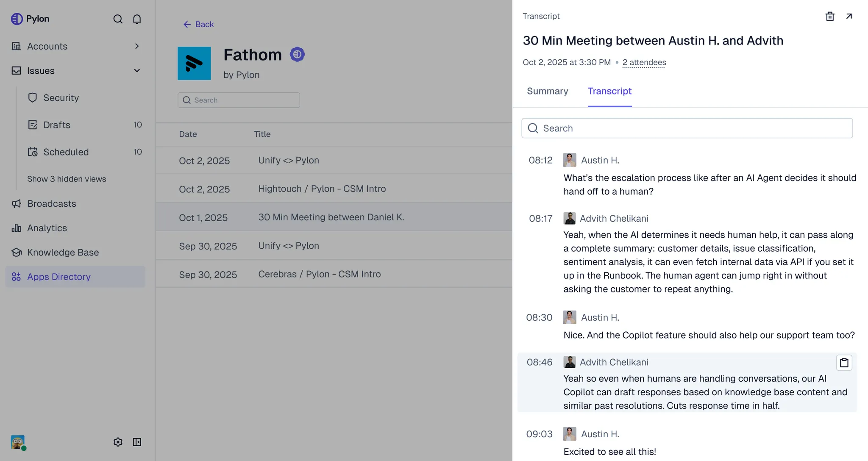Click the user avatar at bottom left

[18, 442]
